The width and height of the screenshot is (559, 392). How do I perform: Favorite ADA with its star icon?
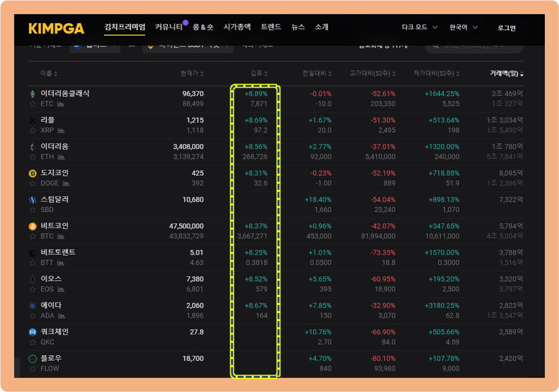(33, 316)
